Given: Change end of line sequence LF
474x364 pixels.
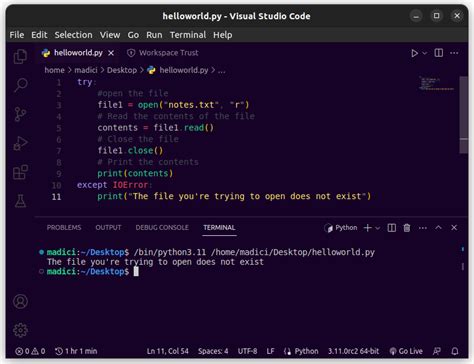Looking at the screenshot, I should [270, 351].
